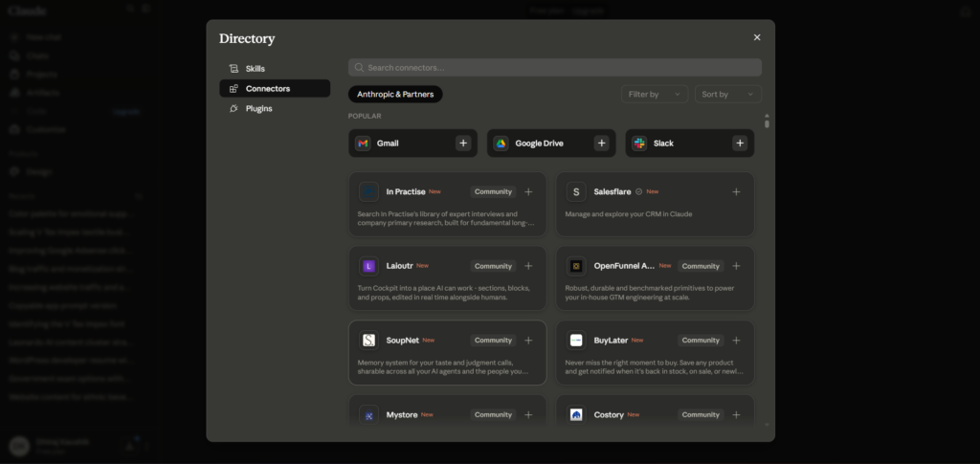This screenshot has width=980, height=464.
Task: Add the Slack connector
Action: point(740,143)
